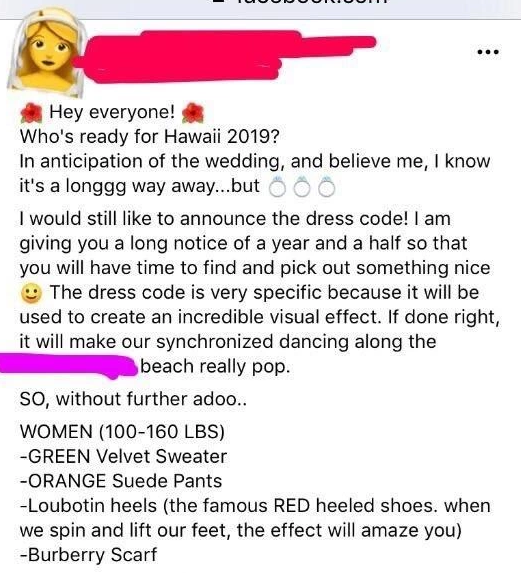Select the "Who's ready for Hawaii 2019?" line
The height and width of the screenshot is (573, 521).
[x=149, y=137]
